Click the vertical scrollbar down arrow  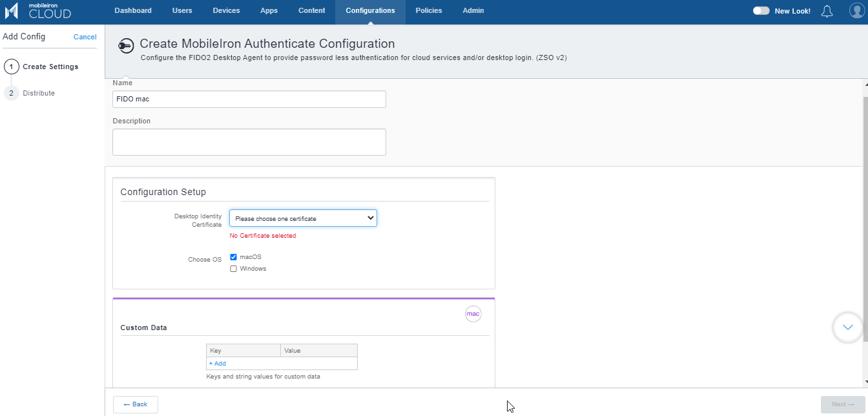pos(865,382)
